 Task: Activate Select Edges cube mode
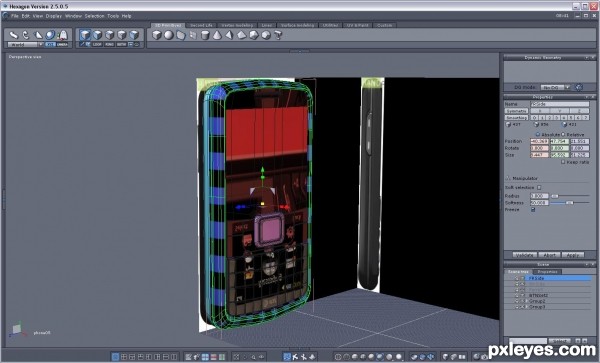[x=110, y=35]
